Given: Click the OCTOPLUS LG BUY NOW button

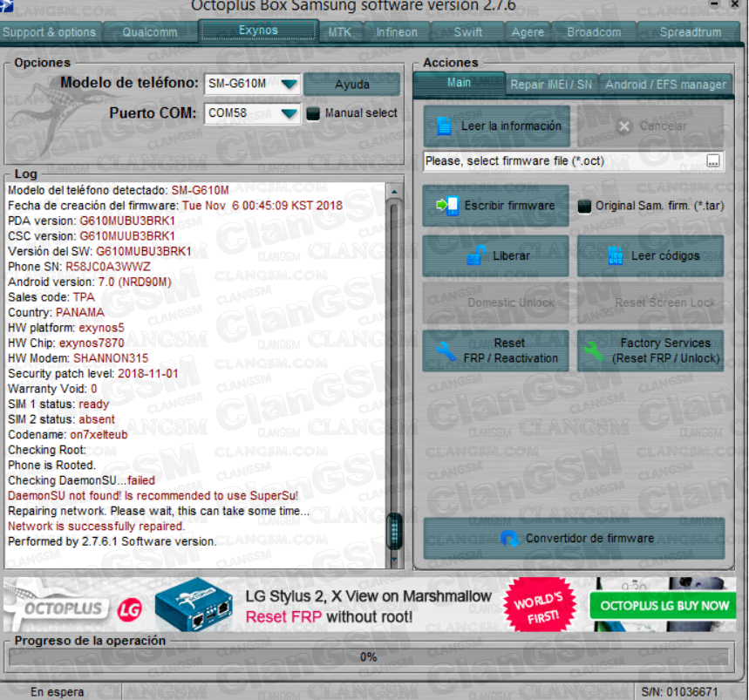Looking at the screenshot, I should point(664,606).
